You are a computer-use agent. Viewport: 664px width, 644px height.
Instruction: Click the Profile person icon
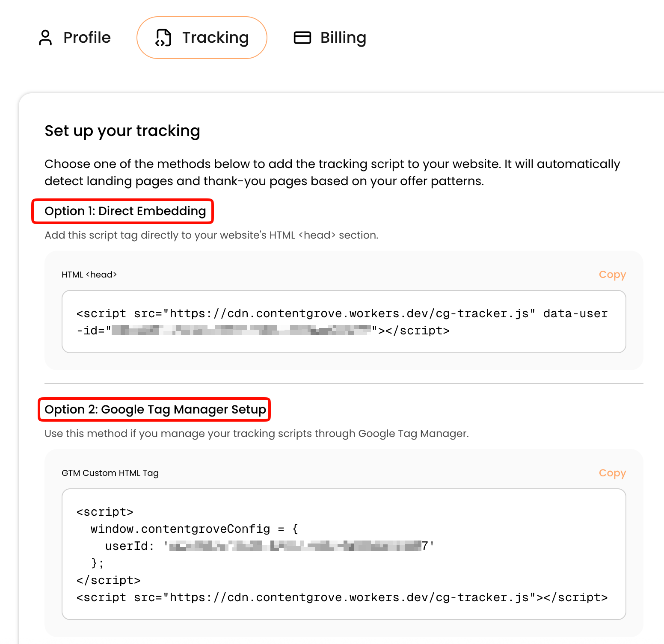pos(45,38)
